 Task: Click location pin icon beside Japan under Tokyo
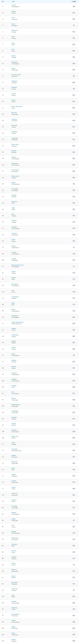tap(12, 45)
